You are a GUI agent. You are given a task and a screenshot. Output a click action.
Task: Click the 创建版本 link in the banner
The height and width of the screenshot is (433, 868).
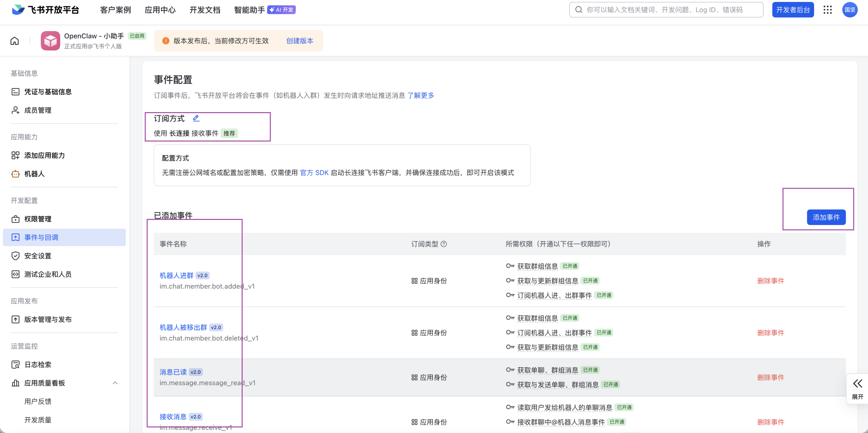pyautogui.click(x=299, y=41)
